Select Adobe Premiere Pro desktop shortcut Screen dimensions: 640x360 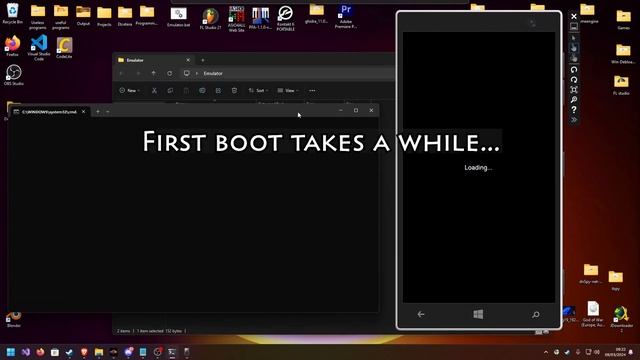[x=346, y=16]
